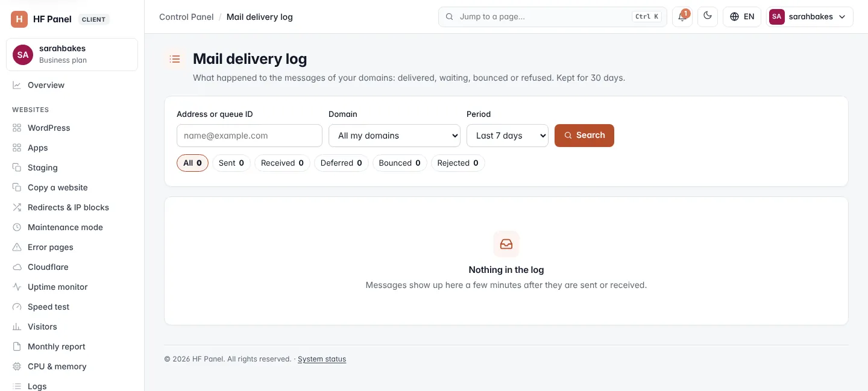The height and width of the screenshot is (391, 868).
Task: Click the Redirects & IP blocks shuffle icon
Action: pyautogui.click(x=17, y=207)
